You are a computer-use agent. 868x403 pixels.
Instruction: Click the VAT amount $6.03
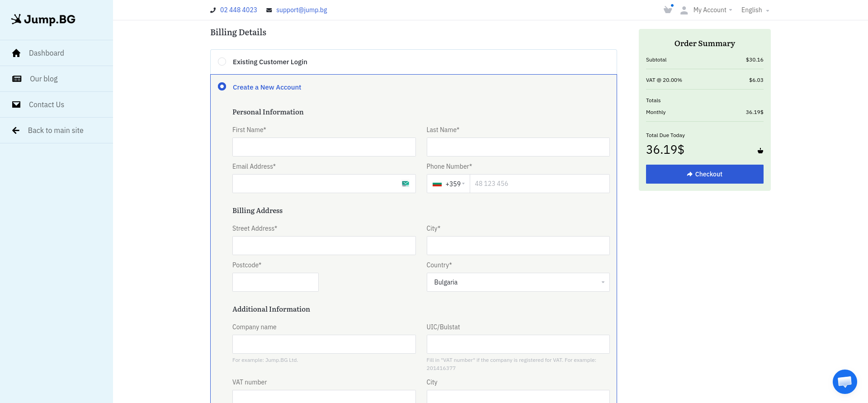point(756,80)
